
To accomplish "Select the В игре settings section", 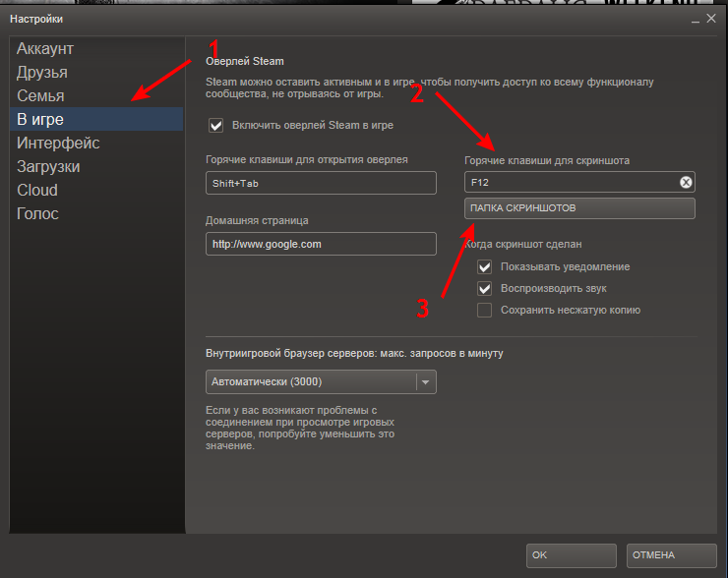I will pos(96,119).
